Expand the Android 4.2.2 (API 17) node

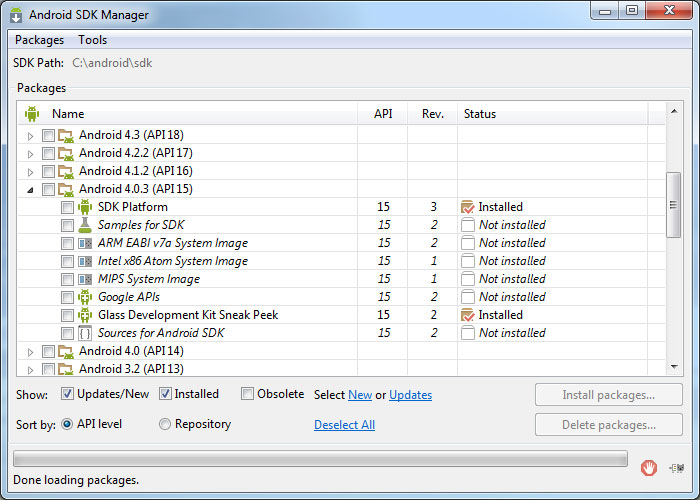(x=30, y=154)
